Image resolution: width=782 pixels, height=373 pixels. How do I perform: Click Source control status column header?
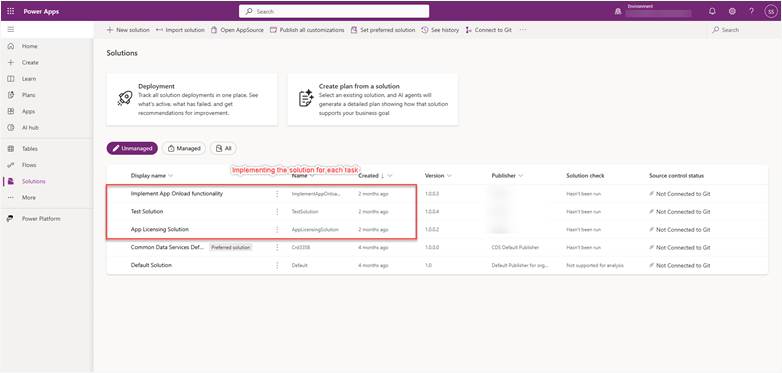[x=676, y=176]
